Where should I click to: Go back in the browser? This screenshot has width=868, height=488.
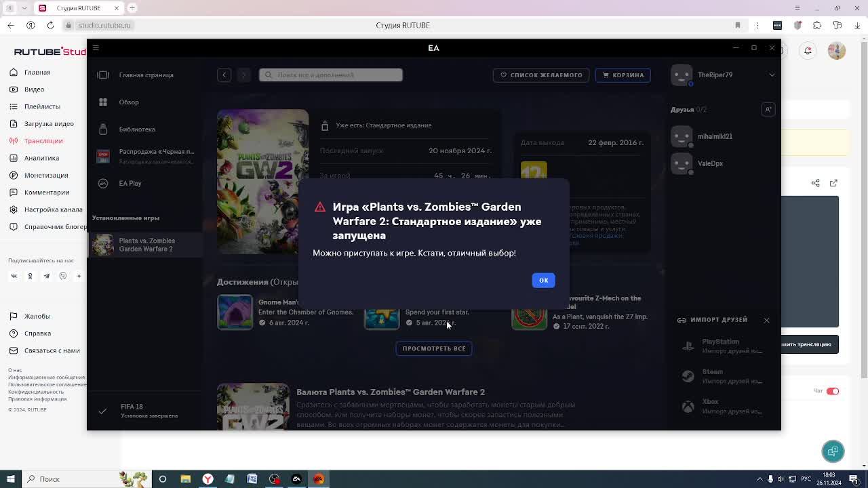pyautogui.click(x=10, y=25)
